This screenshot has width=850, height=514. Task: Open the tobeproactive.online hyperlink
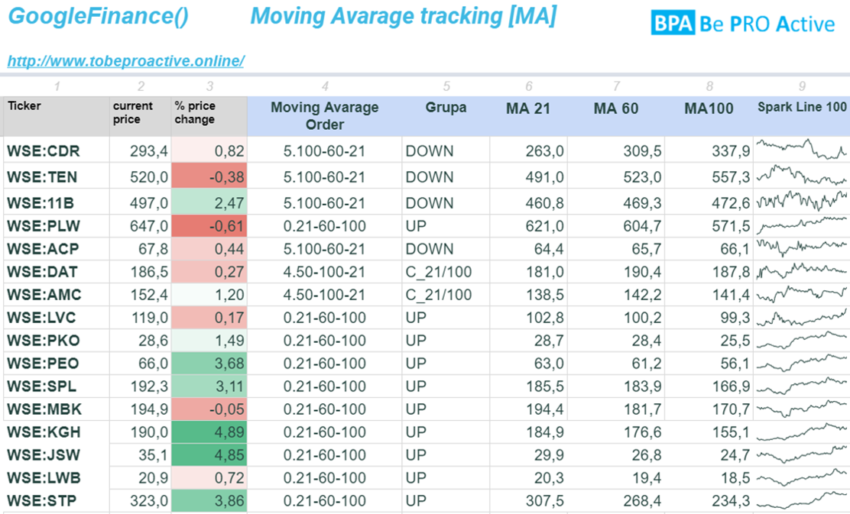pos(126,61)
